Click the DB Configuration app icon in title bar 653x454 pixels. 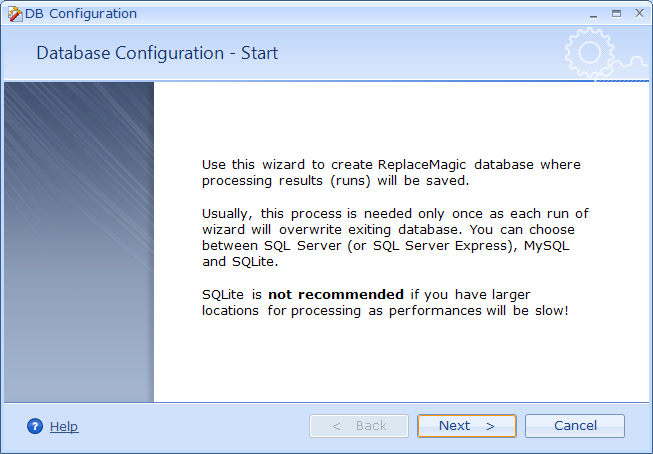click(13, 14)
